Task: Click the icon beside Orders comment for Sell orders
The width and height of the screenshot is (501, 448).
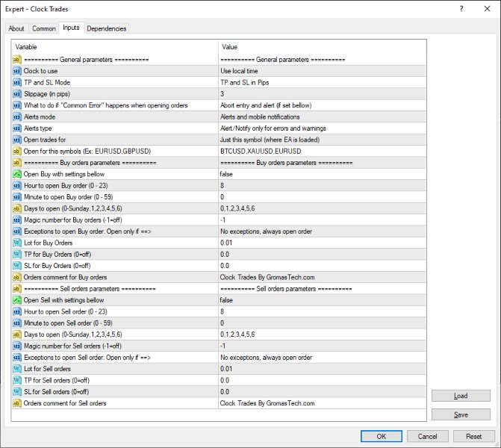Action: tap(17, 403)
